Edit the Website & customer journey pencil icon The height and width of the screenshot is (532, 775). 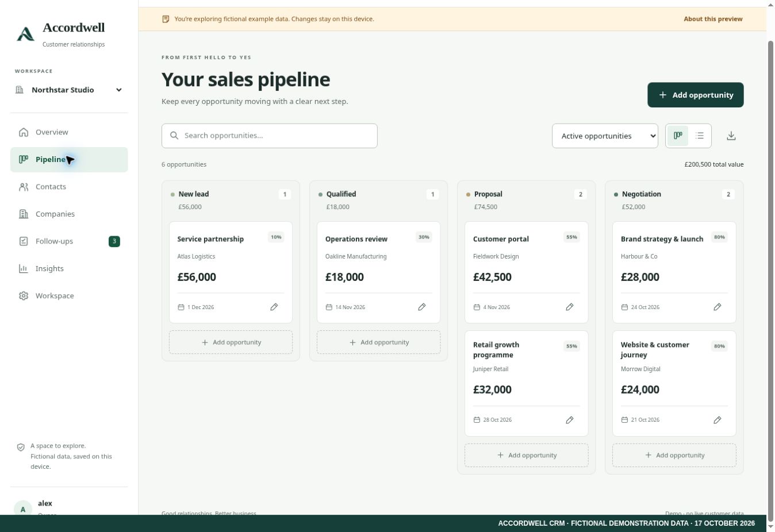718,420
